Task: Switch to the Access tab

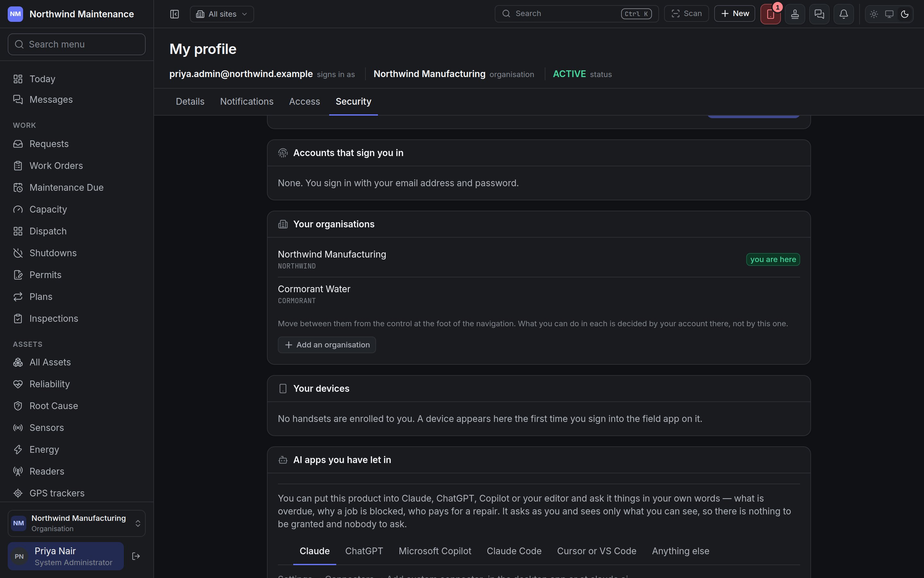Action: click(x=304, y=102)
